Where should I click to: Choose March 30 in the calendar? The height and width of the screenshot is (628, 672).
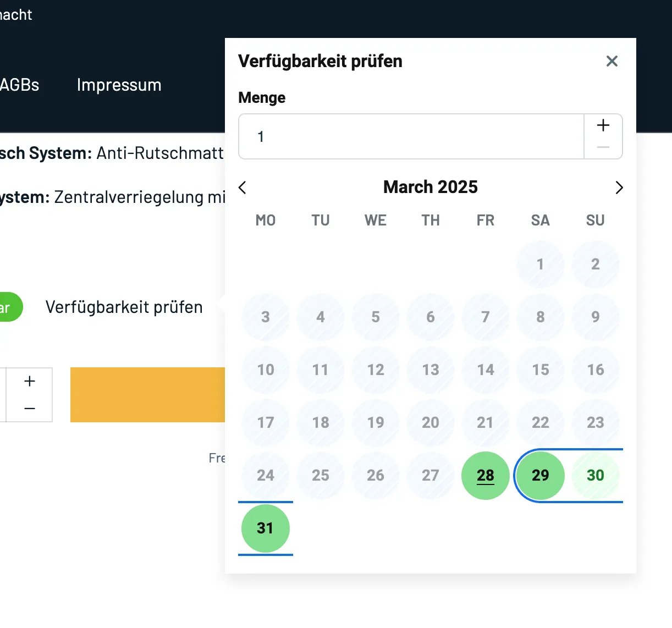pyautogui.click(x=595, y=475)
